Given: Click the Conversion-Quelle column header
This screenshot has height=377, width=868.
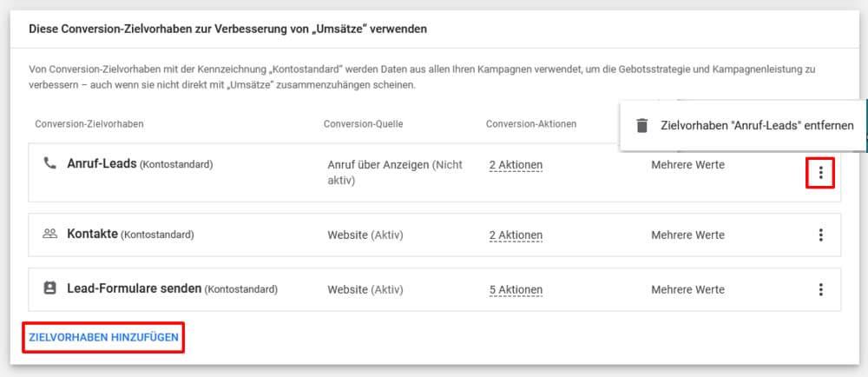Looking at the screenshot, I should point(363,124).
